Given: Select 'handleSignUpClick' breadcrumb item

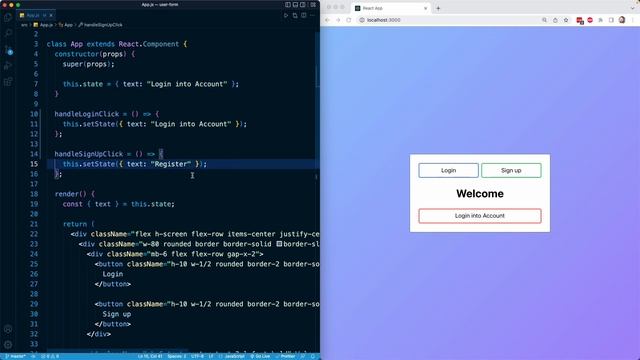Looking at the screenshot, I should click(x=100, y=25).
